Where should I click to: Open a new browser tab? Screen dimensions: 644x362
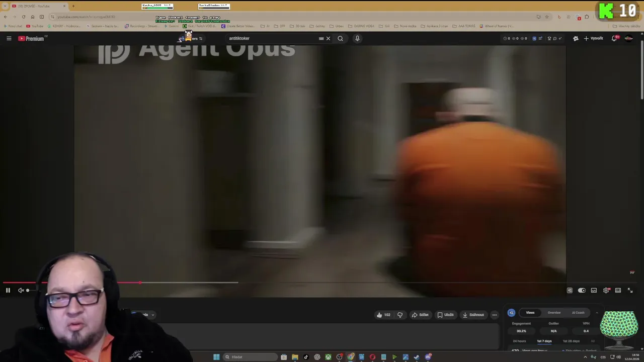tap(73, 6)
